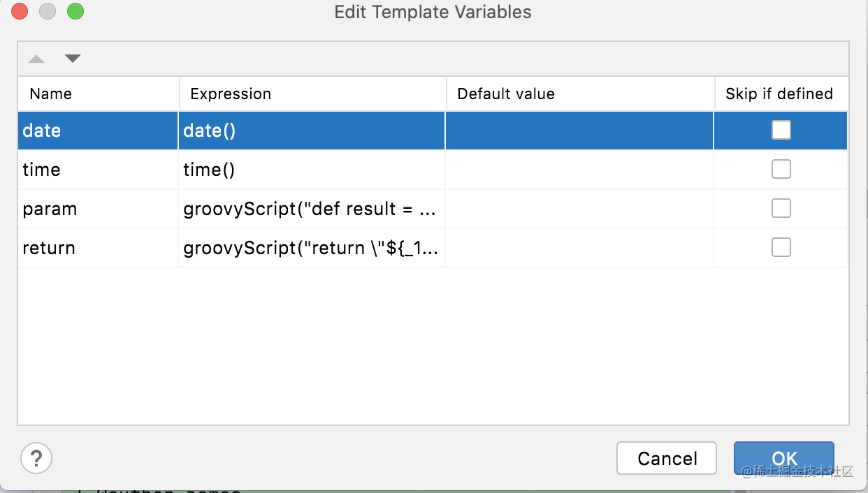The height and width of the screenshot is (493, 868).
Task: Click the green zoom window button
Action: 75,11
